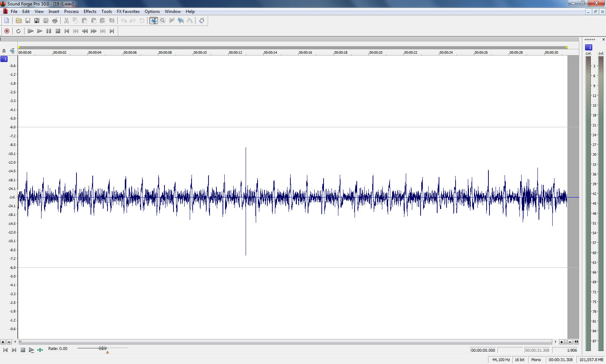Image resolution: width=606 pixels, height=364 pixels.
Task: Click the Play All button
Action: pyautogui.click(x=31, y=31)
